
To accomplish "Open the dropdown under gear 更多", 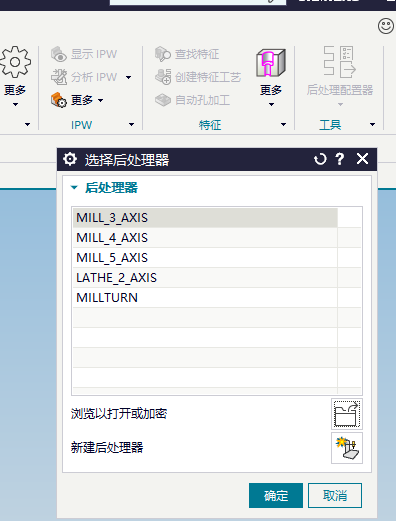I will pyautogui.click(x=15, y=104).
